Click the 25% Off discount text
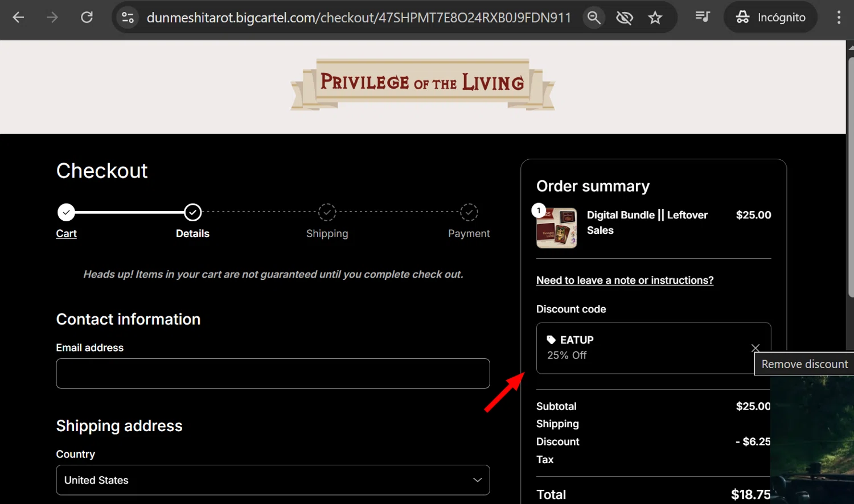The image size is (854, 504). tap(566, 355)
